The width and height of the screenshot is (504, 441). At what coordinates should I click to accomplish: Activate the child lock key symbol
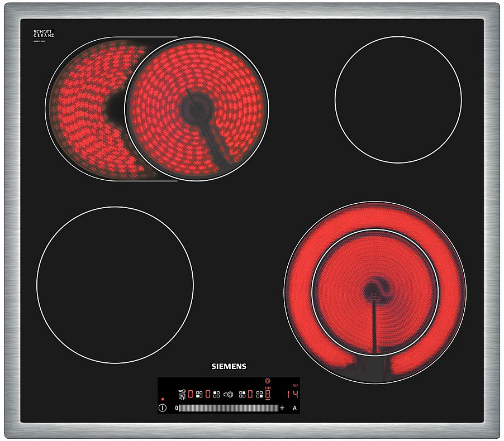[x=182, y=391]
